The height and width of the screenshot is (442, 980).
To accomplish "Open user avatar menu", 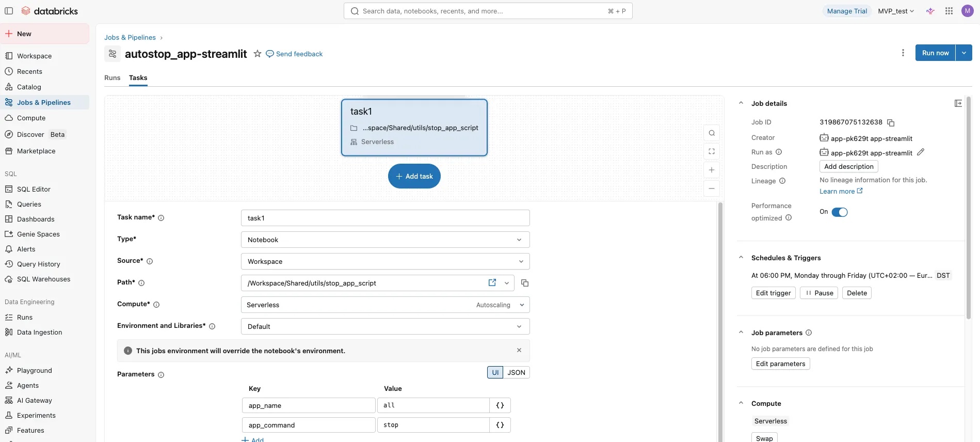I will coord(968,11).
